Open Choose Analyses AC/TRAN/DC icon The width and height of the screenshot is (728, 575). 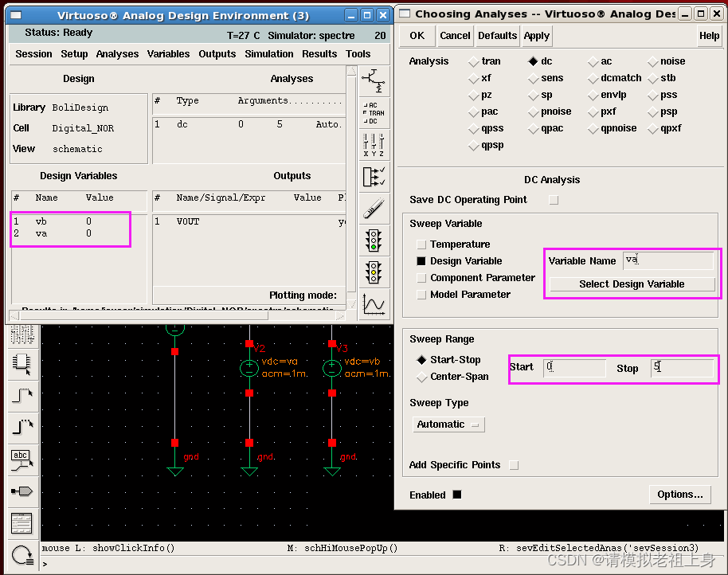(374, 113)
